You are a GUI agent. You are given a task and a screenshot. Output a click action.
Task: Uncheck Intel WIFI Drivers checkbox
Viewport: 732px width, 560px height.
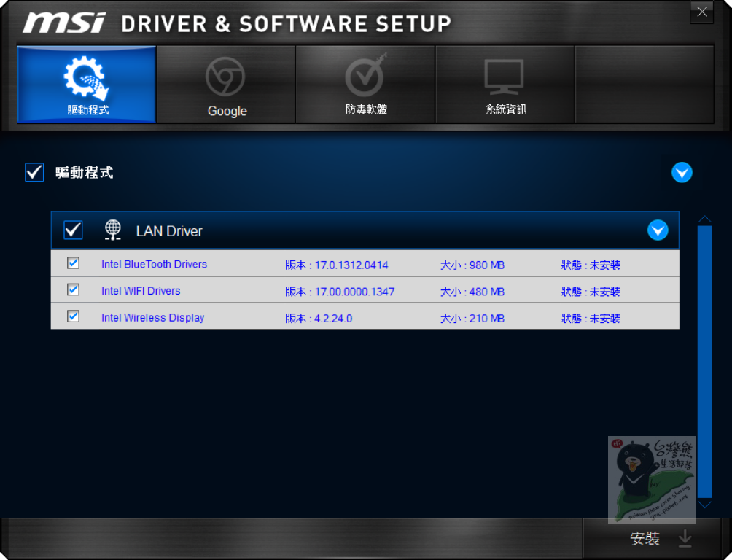[74, 289]
